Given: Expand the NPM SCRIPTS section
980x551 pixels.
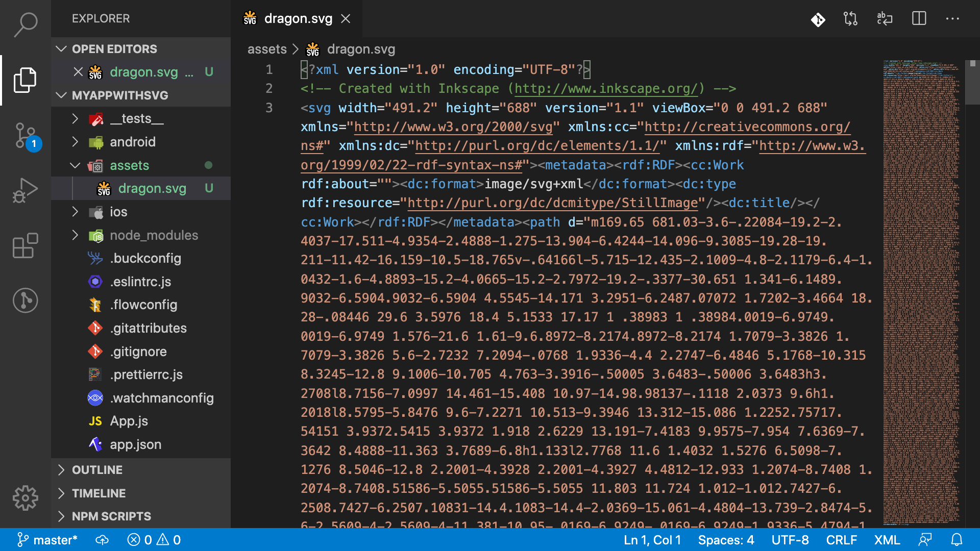Looking at the screenshot, I should 111,516.
